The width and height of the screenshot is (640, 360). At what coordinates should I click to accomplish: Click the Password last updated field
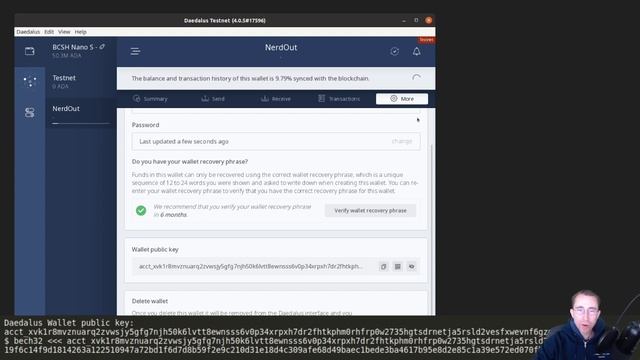click(276, 141)
